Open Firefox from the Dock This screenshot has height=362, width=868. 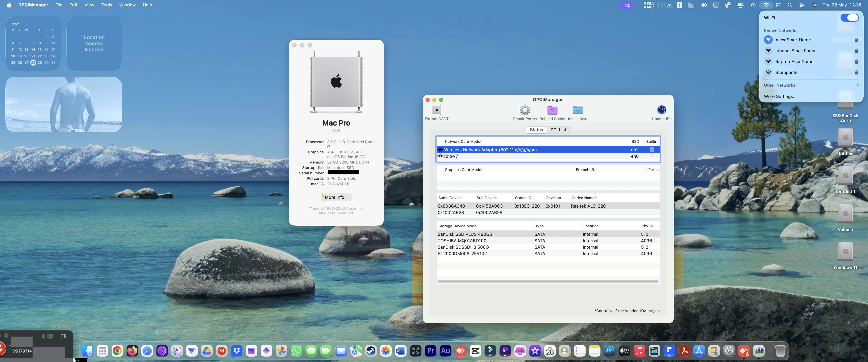pos(132,351)
